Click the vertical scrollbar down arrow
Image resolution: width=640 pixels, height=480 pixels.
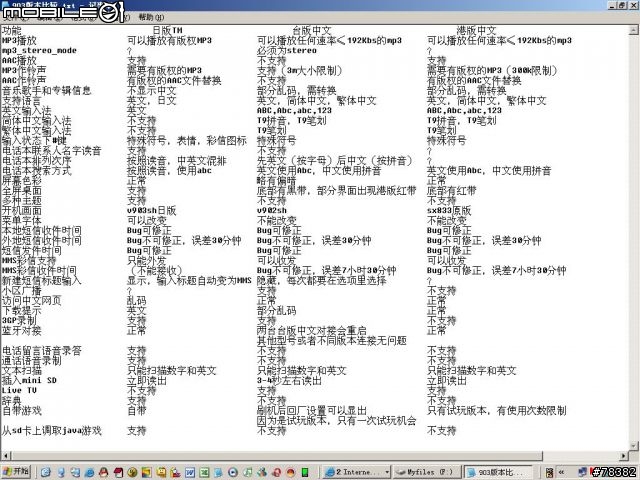[x=633, y=446]
